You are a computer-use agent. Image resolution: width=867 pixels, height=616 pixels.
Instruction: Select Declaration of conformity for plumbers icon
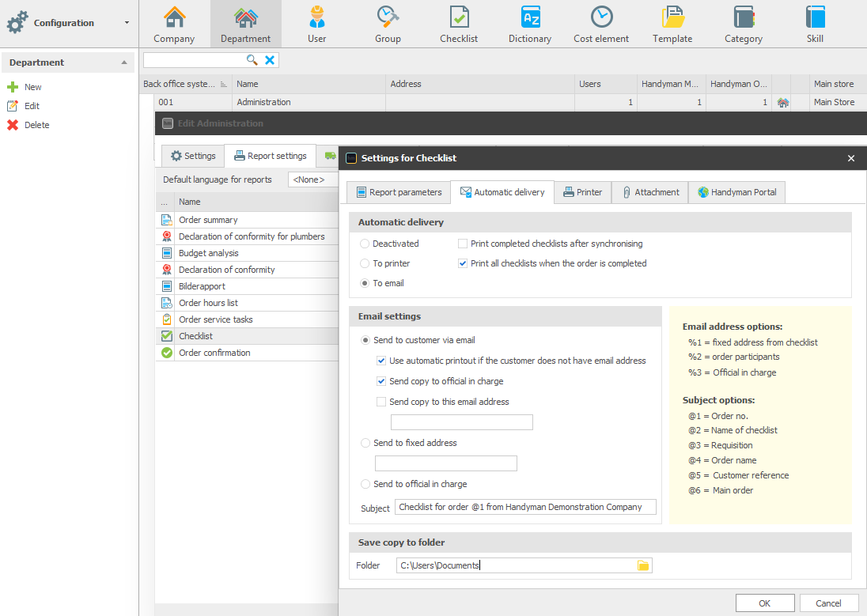pyautogui.click(x=166, y=236)
